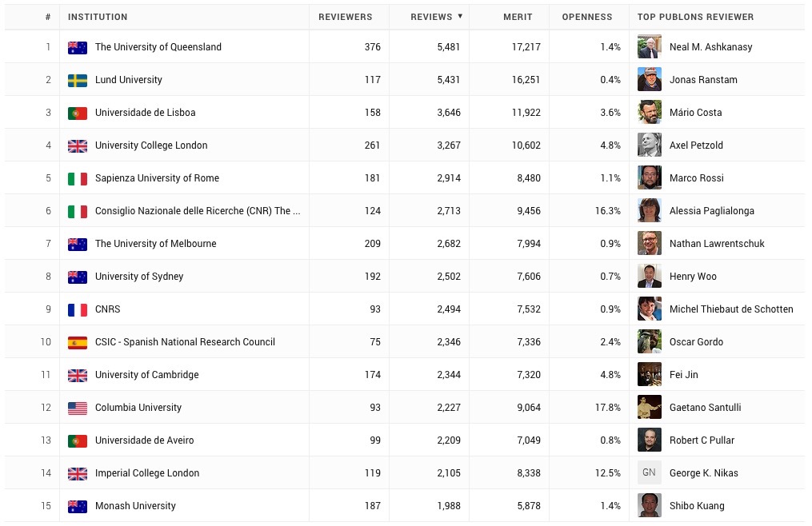Sort by the Openness column header

pos(586,17)
